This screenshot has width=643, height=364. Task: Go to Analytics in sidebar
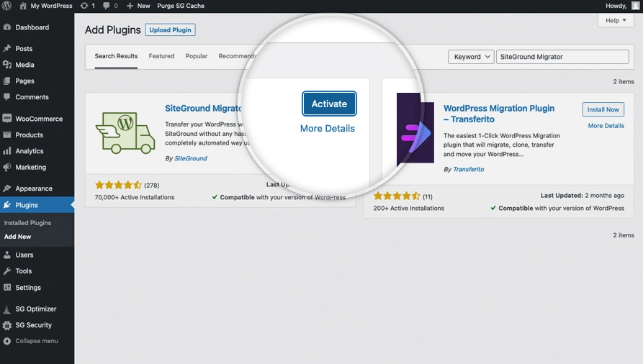(30, 151)
